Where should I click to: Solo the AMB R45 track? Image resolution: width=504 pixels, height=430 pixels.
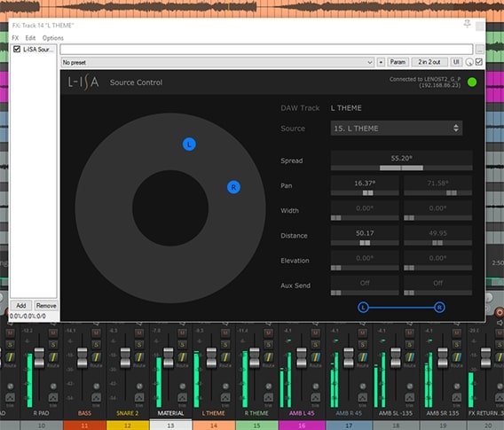pos(363,345)
